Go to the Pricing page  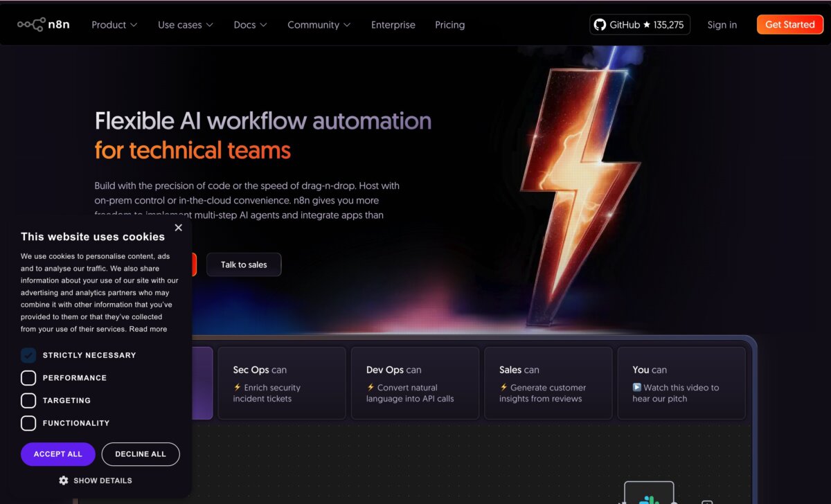pyautogui.click(x=450, y=25)
